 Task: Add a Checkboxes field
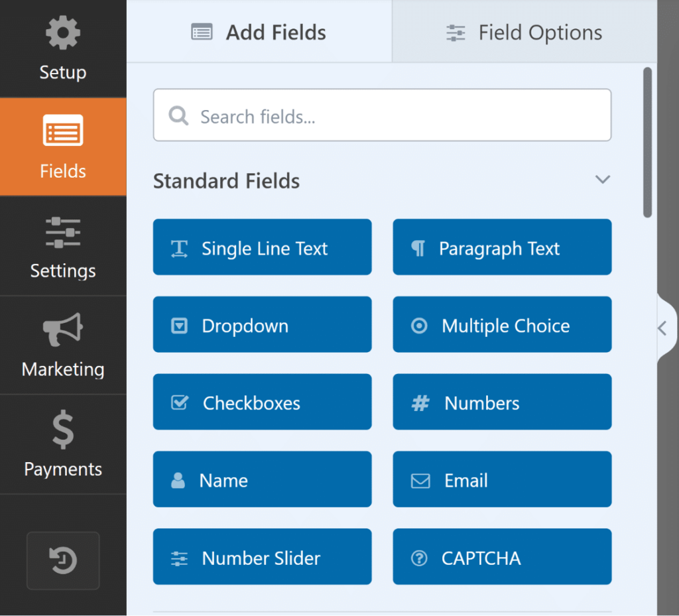click(x=262, y=402)
